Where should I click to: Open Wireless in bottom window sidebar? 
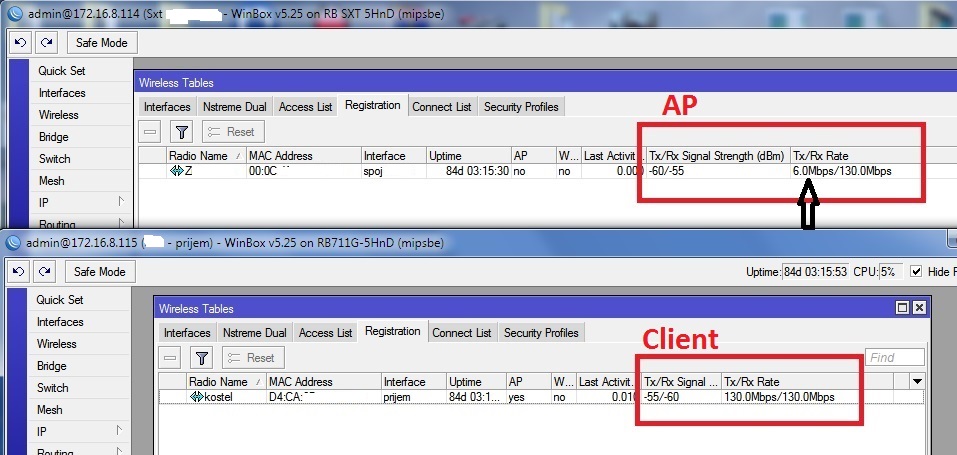[x=57, y=344]
